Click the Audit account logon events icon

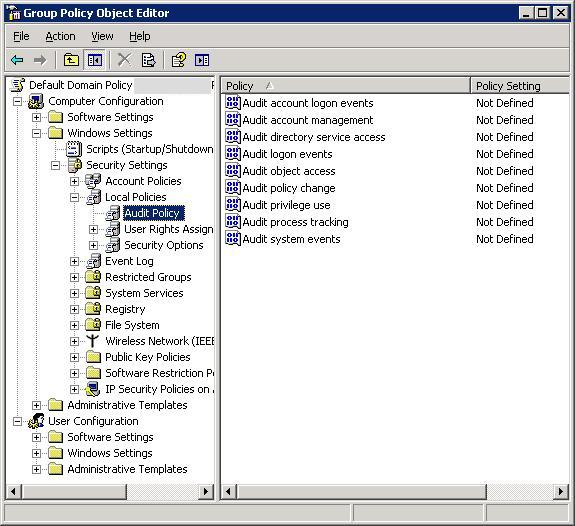click(233, 103)
